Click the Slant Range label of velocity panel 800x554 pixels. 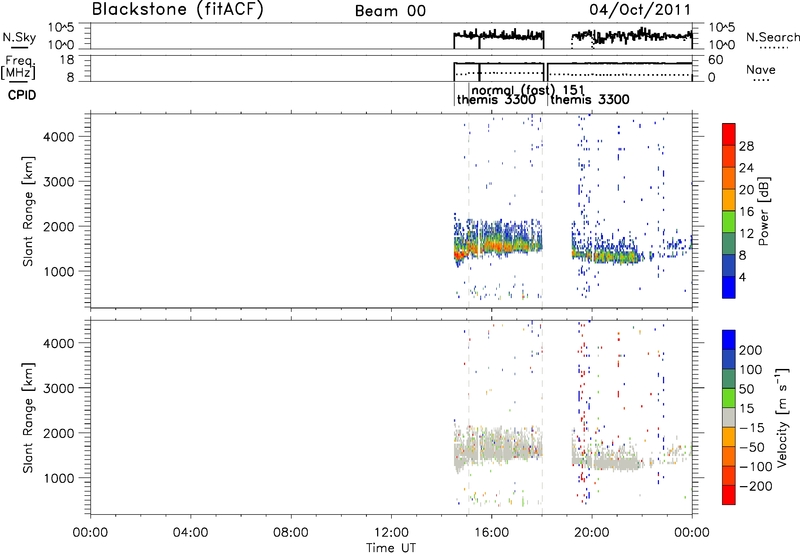28,418
